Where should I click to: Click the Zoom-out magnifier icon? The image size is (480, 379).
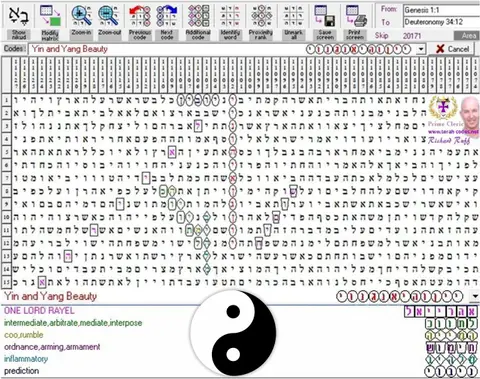click(x=109, y=16)
